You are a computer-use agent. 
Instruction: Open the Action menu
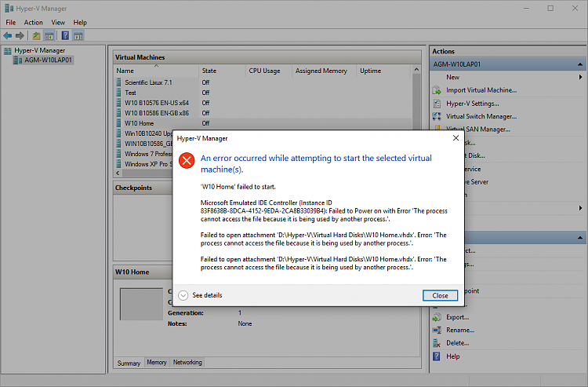click(x=34, y=22)
